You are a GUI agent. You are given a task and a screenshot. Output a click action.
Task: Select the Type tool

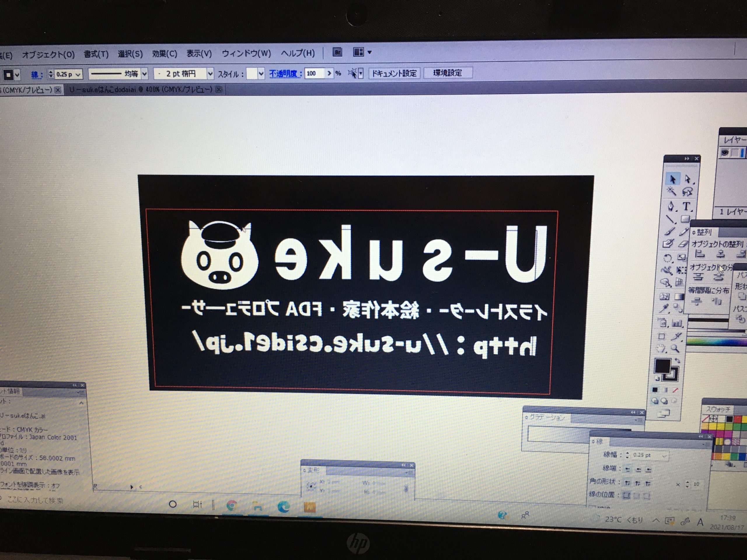click(x=687, y=206)
